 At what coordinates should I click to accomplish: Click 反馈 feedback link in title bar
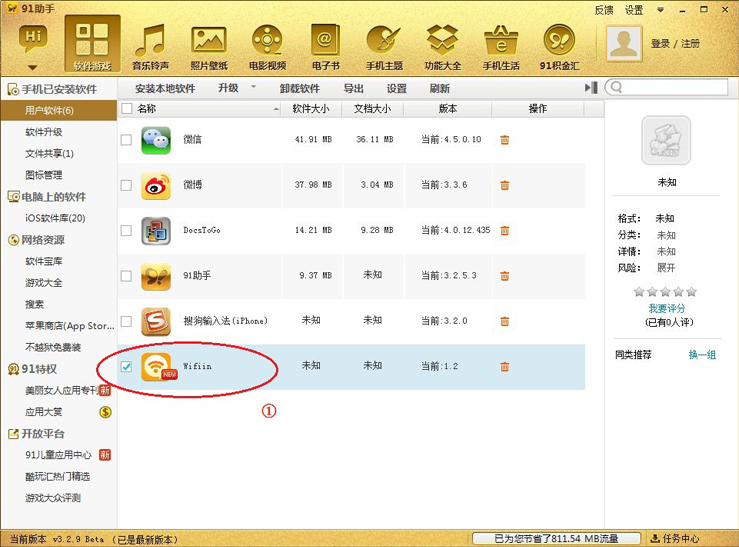[x=604, y=10]
